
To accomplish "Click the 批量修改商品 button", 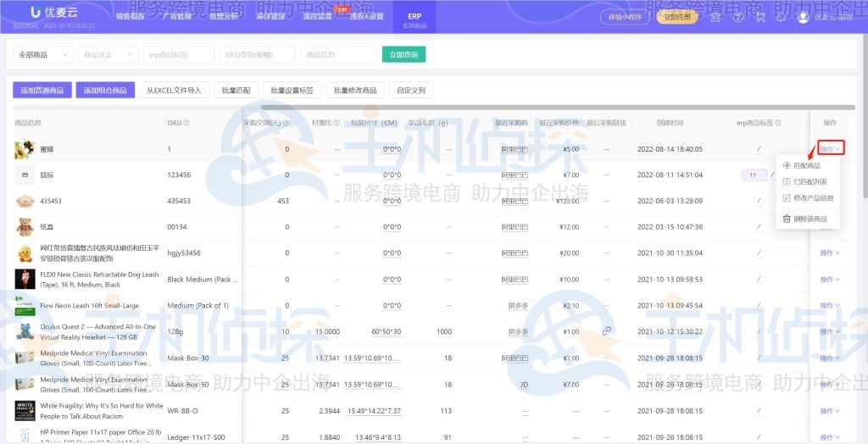I will 355,90.
